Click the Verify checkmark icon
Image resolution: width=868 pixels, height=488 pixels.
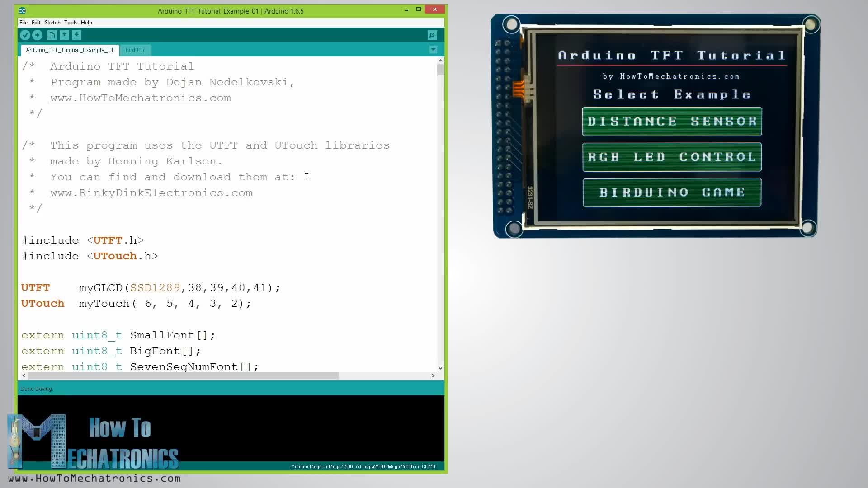click(x=25, y=35)
